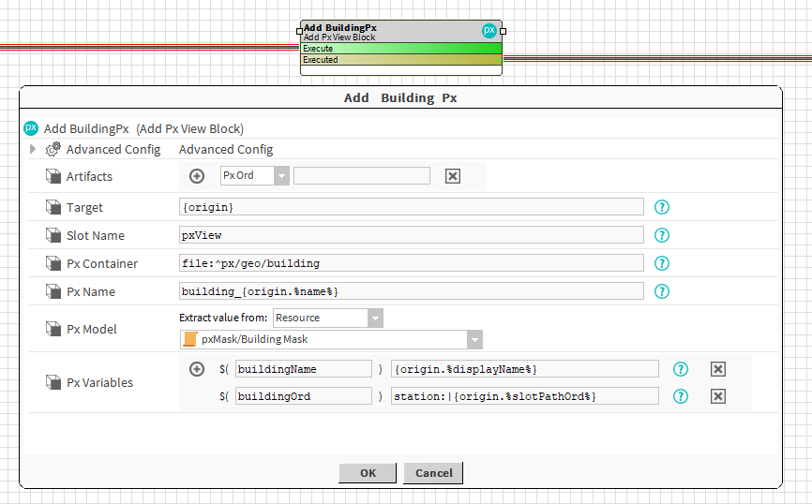Show help for the Px Name field

(x=662, y=291)
